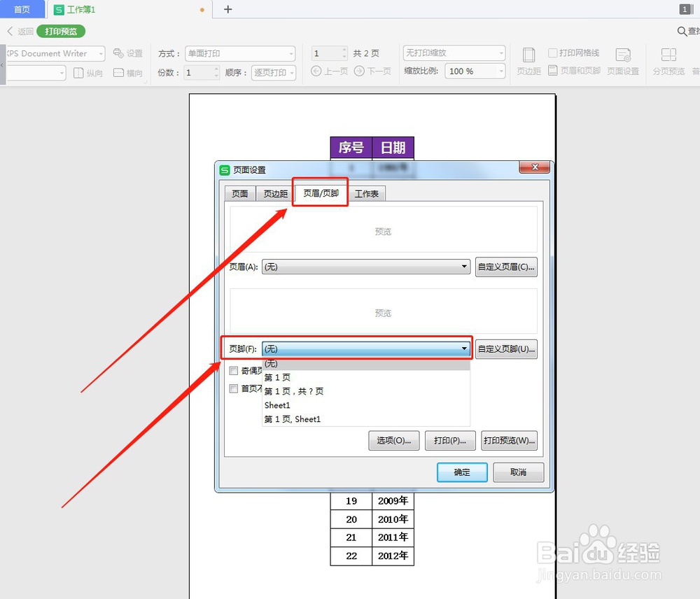
Task: Click the page number input field
Action: click(326, 54)
